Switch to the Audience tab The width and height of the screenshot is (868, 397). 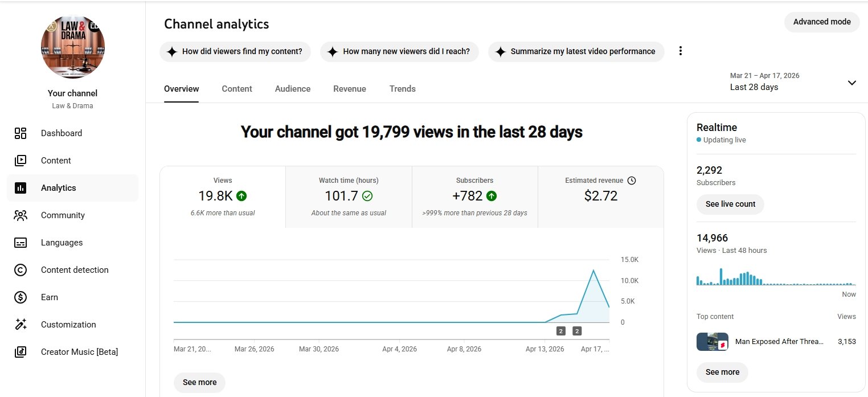(293, 89)
